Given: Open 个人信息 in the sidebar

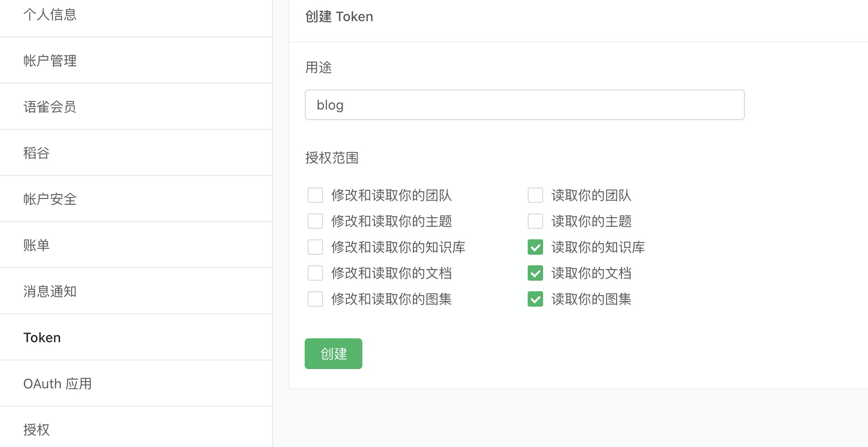Looking at the screenshot, I should [x=50, y=15].
